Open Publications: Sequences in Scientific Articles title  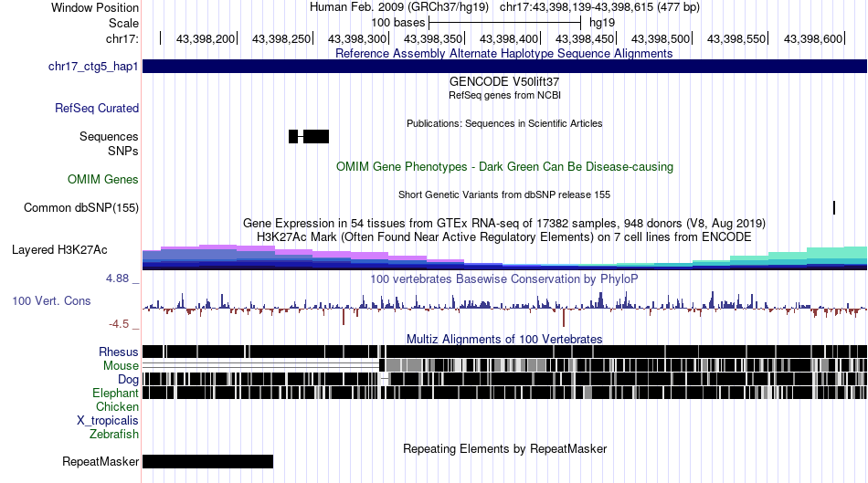[x=504, y=123]
